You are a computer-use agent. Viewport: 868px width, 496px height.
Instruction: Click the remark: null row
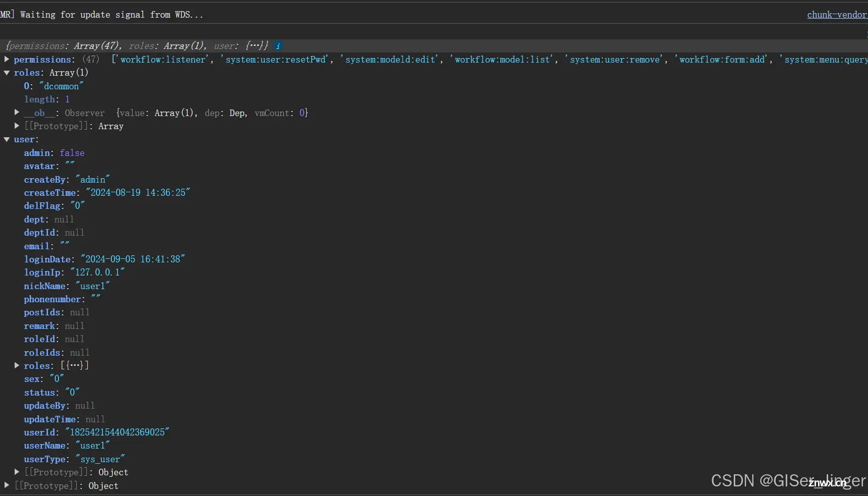tap(54, 326)
